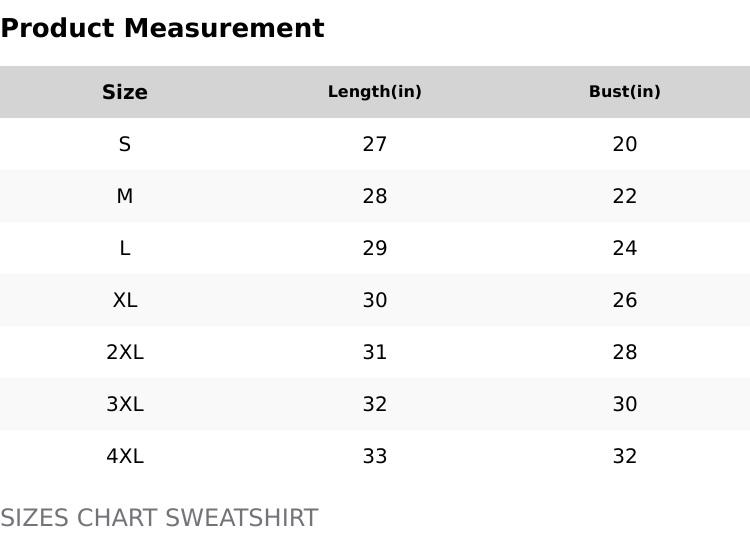Image resolution: width=750 pixels, height=554 pixels.
Task: Click length value 27 for size S
Action: (375, 144)
